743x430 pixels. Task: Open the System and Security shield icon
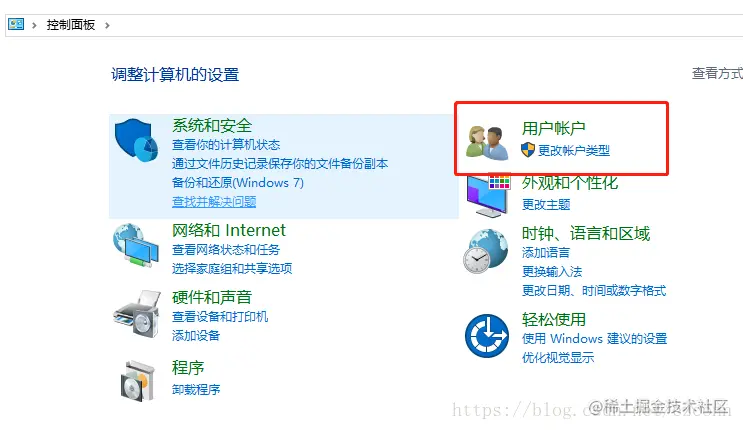(136, 140)
